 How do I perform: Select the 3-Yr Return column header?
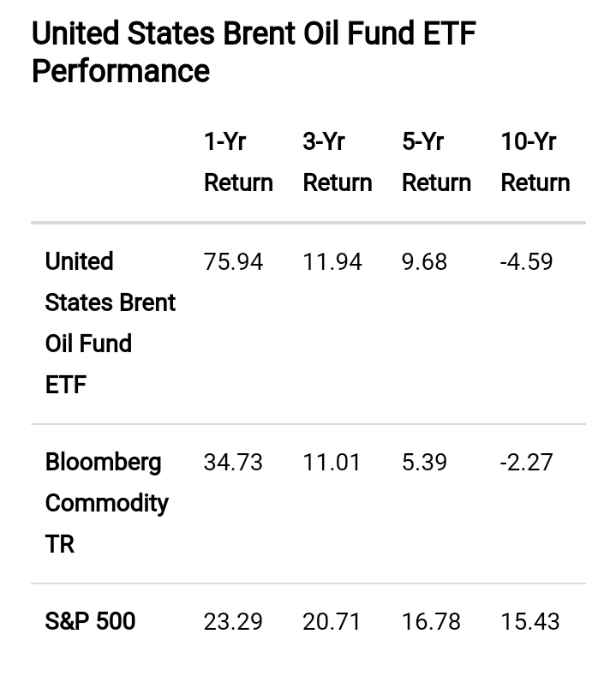(x=337, y=162)
